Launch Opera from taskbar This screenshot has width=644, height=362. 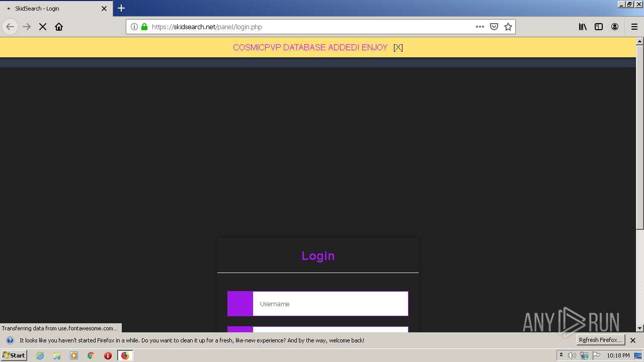click(x=108, y=355)
